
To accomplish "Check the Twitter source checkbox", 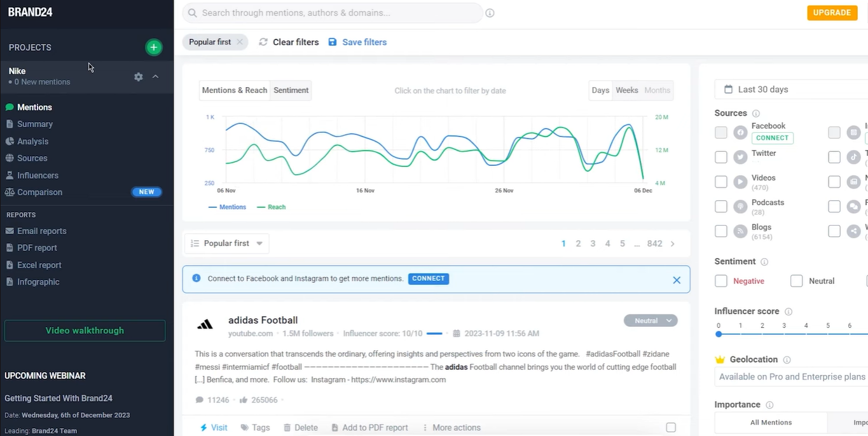I will 720,157.
